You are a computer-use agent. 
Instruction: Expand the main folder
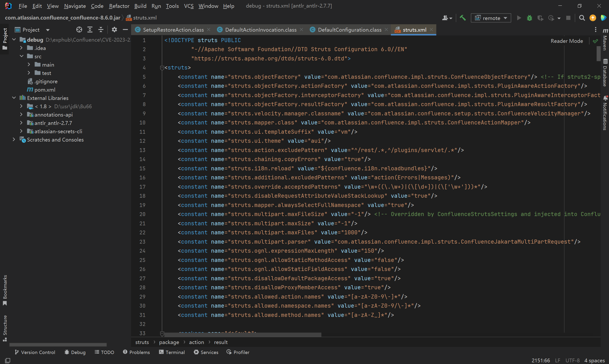(x=29, y=64)
